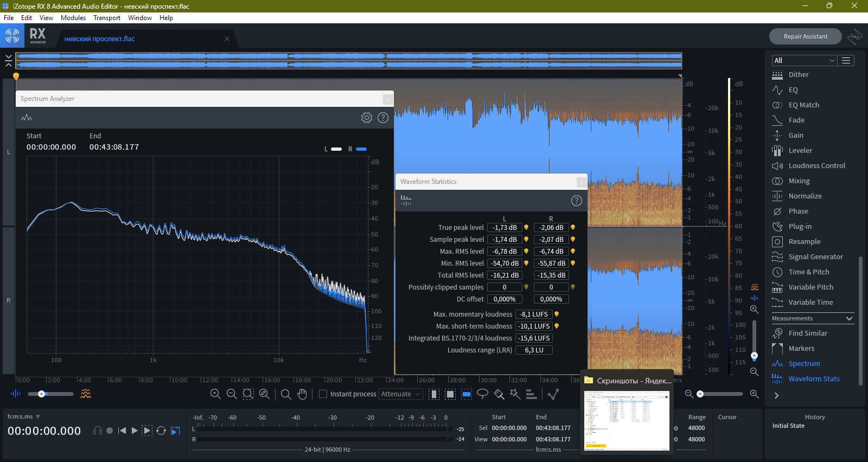Open the Attenuate instant process dropdown
This screenshot has width=868, height=462.
coord(401,394)
